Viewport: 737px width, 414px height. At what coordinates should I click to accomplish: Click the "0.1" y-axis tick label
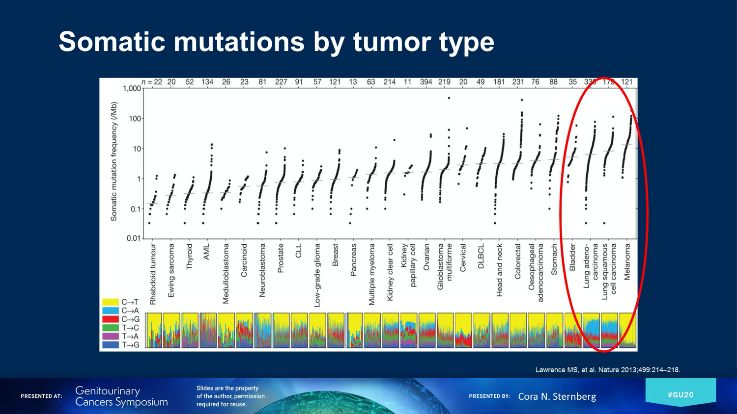pos(135,209)
